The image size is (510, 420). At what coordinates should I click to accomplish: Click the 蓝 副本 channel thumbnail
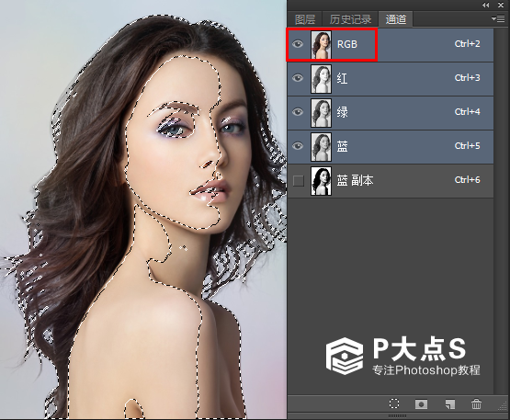[x=321, y=181]
